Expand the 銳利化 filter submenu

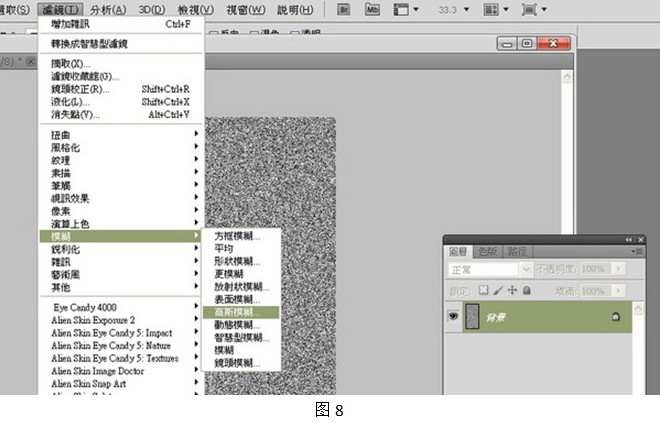click(x=121, y=249)
